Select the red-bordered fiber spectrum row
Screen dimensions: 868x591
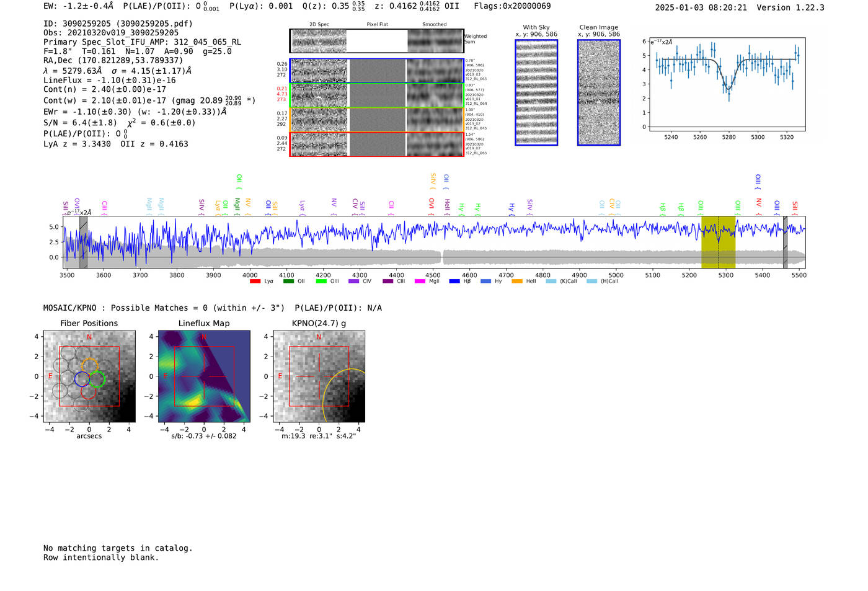(377, 144)
